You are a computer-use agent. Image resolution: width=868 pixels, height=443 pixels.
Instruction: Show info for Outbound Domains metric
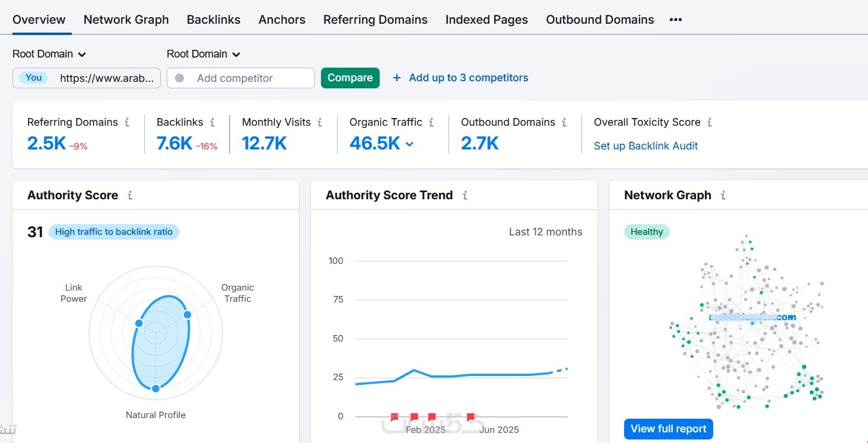(x=564, y=122)
